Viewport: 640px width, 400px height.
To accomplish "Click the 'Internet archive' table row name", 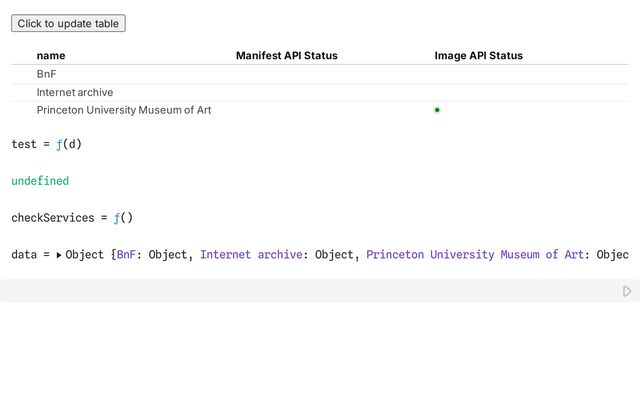I will coord(75,92).
